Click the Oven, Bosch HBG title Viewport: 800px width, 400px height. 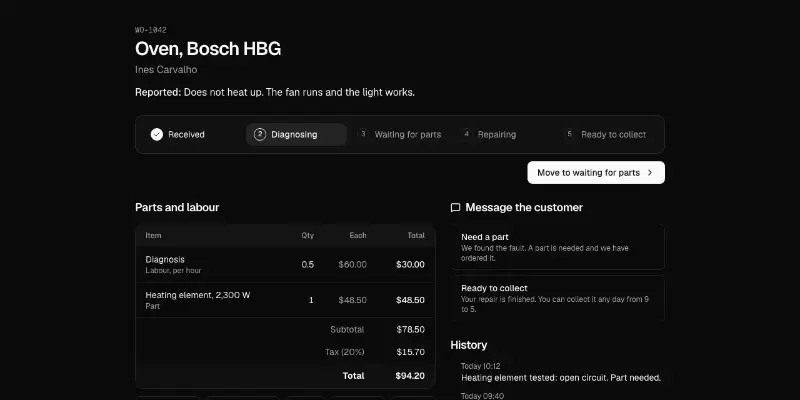point(208,49)
